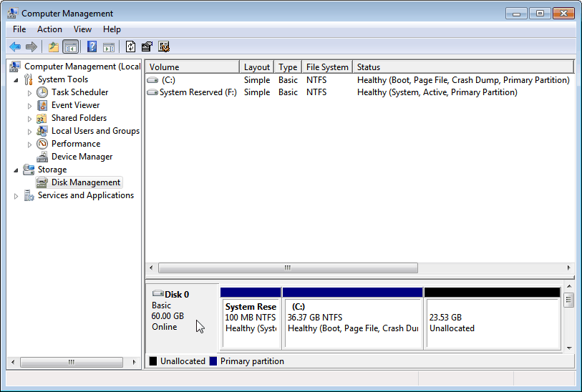This screenshot has height=392, width=582.
Task: Click the Performance gauge icon
Action: tap(42, 144)
